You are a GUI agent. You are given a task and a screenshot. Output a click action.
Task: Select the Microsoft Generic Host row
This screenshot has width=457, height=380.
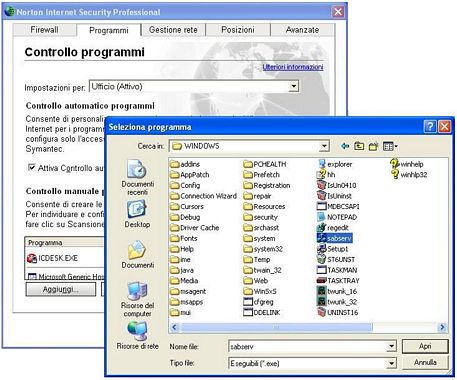pyautogui.click(x=65, y=276)
